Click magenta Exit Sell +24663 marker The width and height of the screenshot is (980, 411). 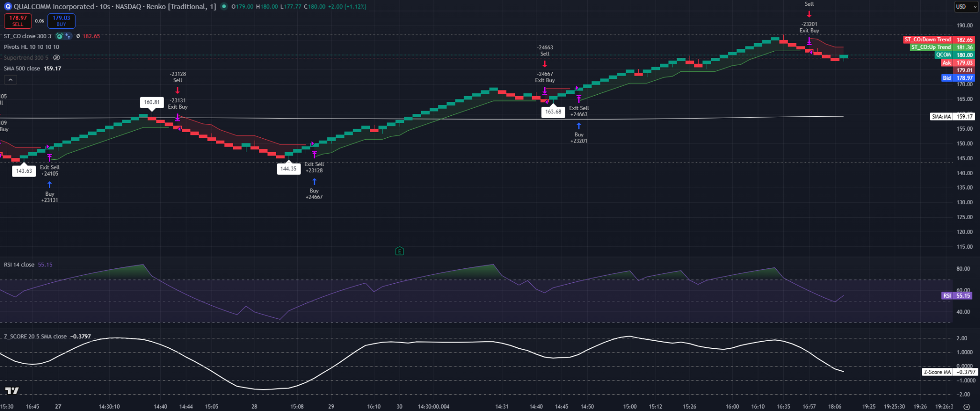(x=579, y=99)
